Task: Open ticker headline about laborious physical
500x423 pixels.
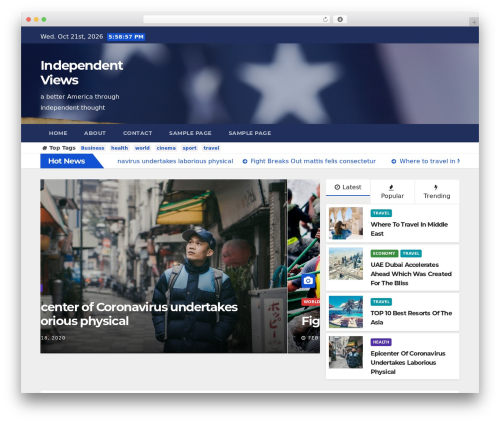Action: pyautogui.click(x=175, y=161)
